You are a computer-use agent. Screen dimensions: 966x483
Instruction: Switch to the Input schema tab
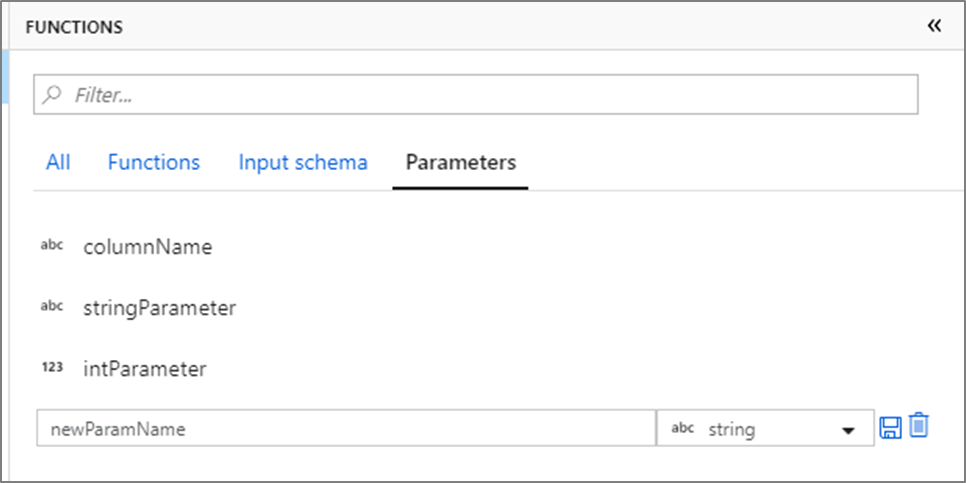click(303, 163)
